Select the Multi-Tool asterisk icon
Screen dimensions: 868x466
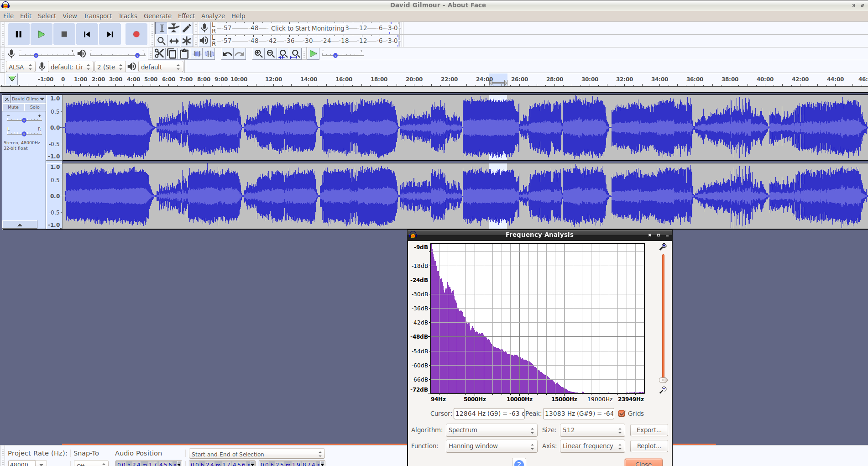[187, 41]
